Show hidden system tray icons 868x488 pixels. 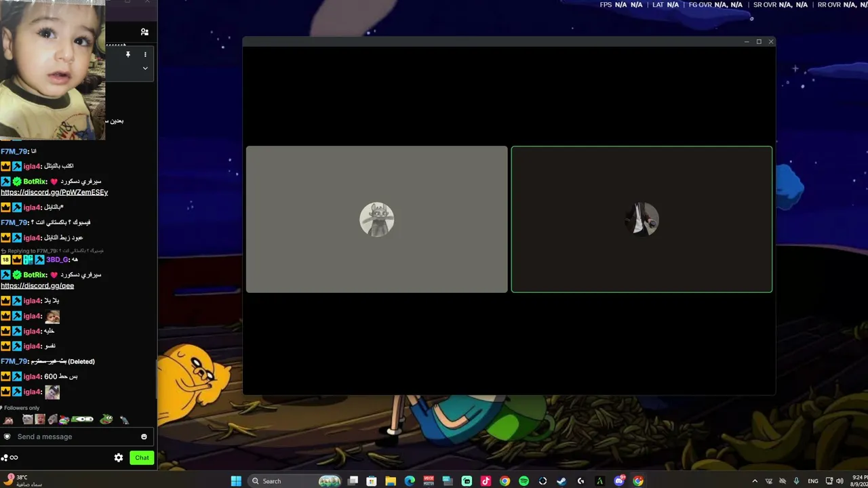click(x=755, y=481)
